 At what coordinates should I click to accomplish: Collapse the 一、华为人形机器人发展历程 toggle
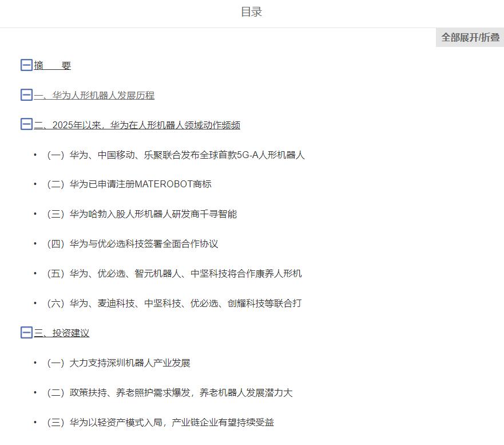click(x=26, y=95)
